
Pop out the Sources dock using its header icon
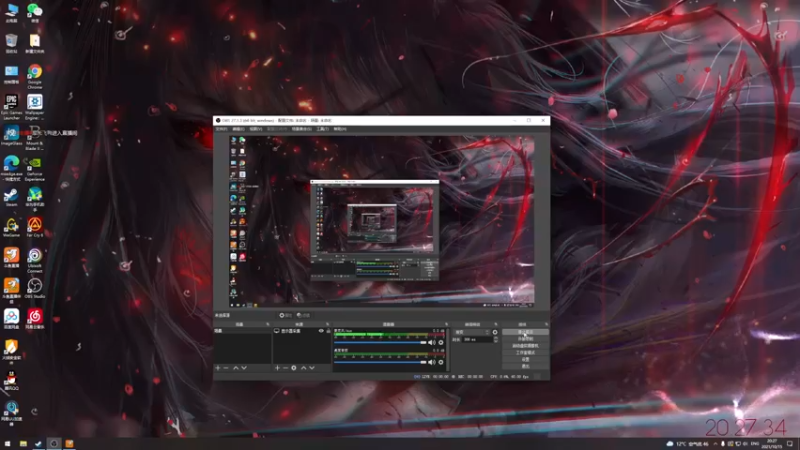328,324
